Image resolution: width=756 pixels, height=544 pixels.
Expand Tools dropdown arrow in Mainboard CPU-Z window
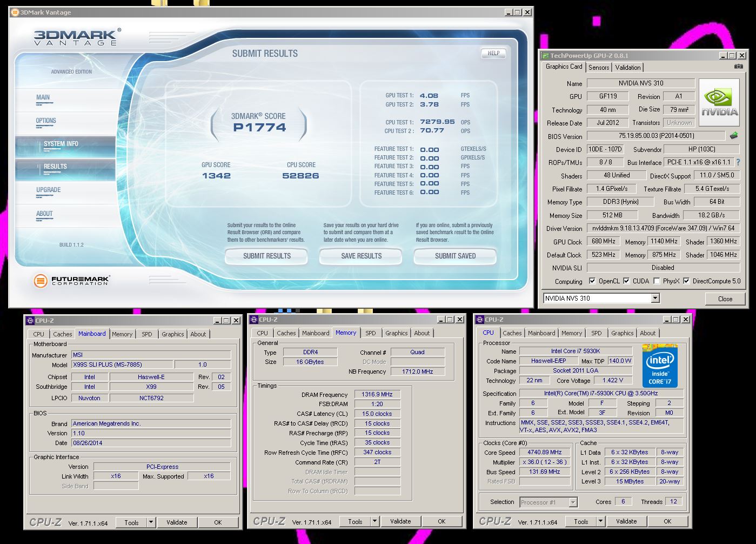pos(151,522)
